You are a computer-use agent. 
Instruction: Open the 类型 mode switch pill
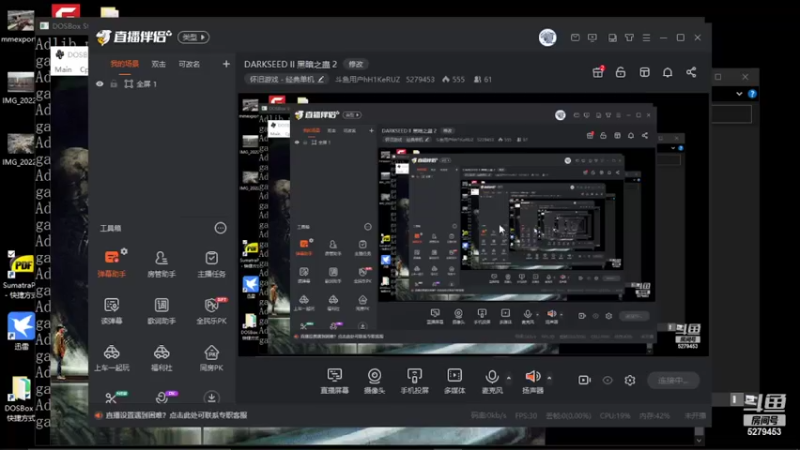coord(193,37)
